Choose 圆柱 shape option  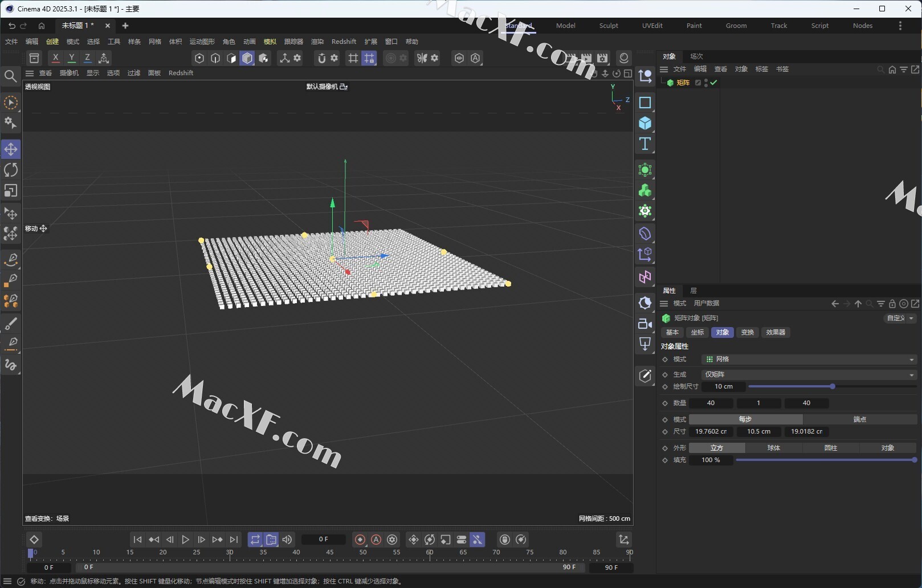[831, 448]
